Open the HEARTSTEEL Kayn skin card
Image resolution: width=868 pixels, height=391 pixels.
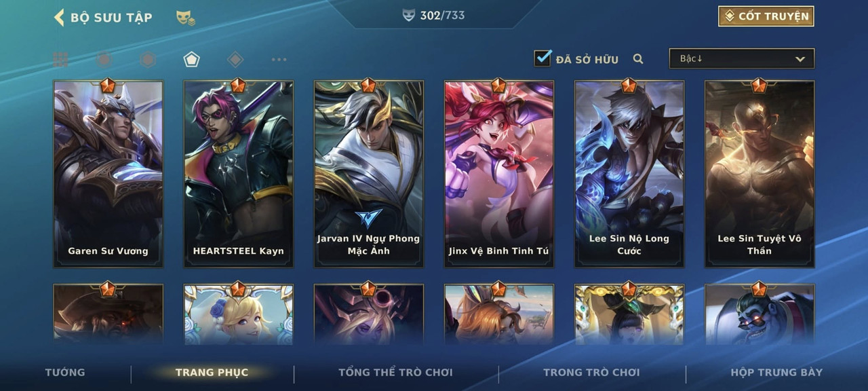click(x=238, y=174)
